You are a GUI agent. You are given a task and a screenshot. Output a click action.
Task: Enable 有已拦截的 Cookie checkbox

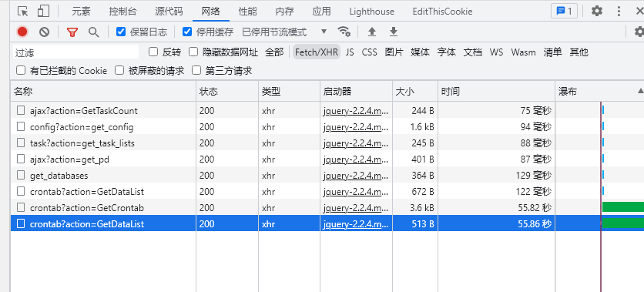21,70
